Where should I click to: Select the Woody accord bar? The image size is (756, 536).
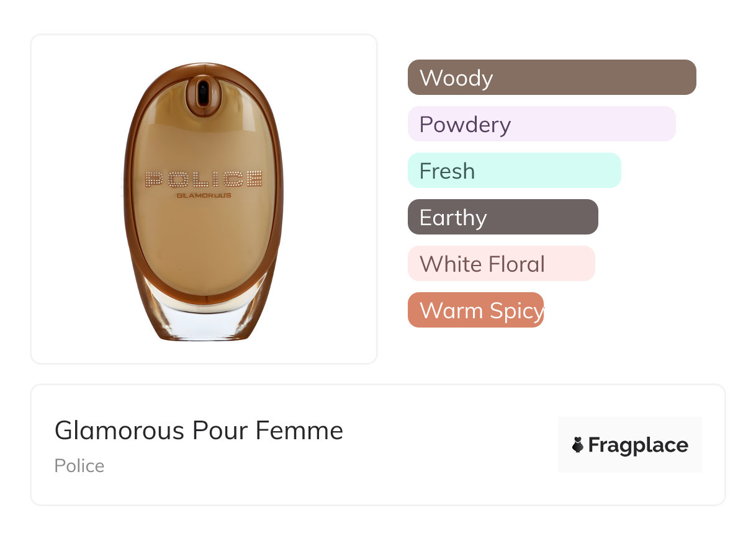coord(551,78)
